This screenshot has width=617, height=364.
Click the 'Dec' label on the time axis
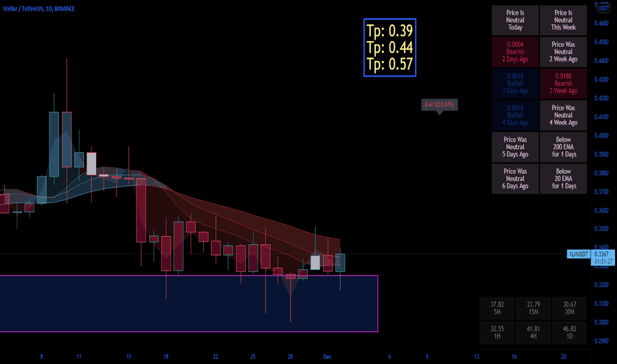click(328, 357)
